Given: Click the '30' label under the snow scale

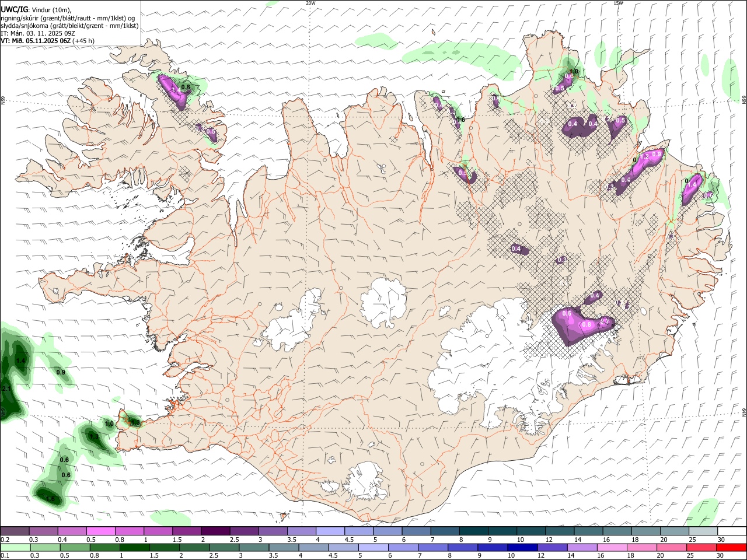Looking at the screenshot, I should click(721, 540).
